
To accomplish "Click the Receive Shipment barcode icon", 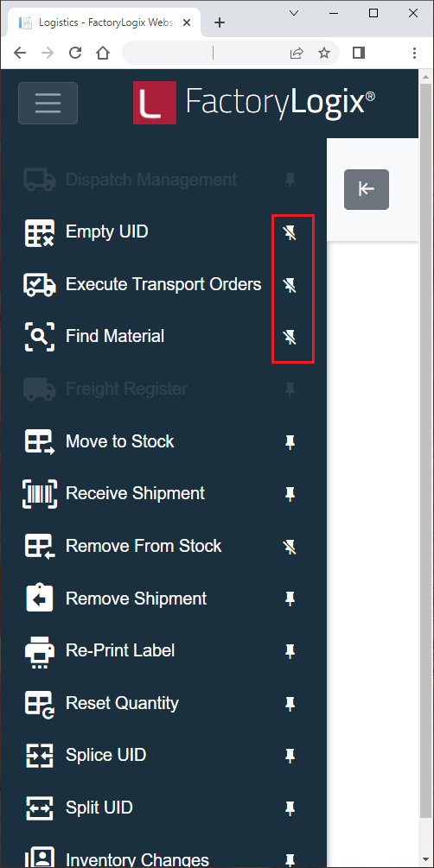I will coord(40,494).
